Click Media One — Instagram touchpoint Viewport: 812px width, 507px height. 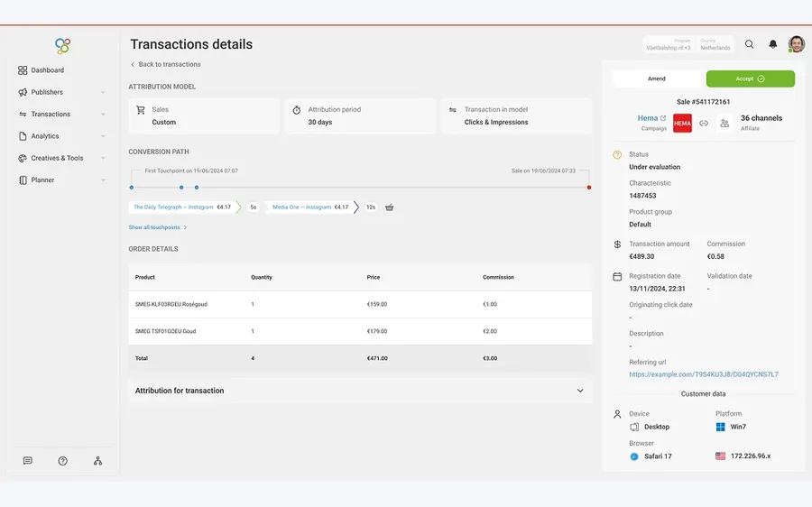coord(310,207)
